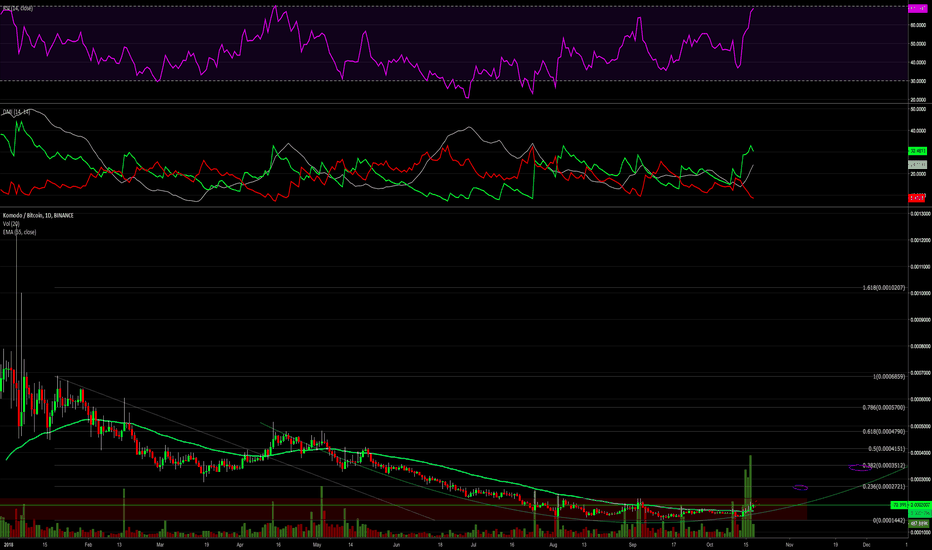Click the 0.618(0.0004790) Fibonacci level label
The height and width of the screenshot is (550, 932).
point(884,431)
